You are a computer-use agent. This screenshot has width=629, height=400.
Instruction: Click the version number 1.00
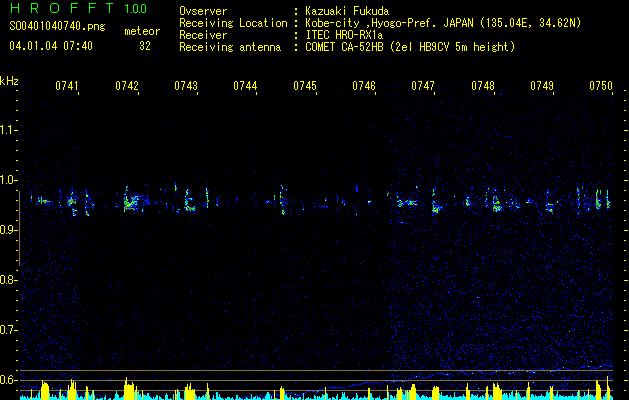click(136, 8)
